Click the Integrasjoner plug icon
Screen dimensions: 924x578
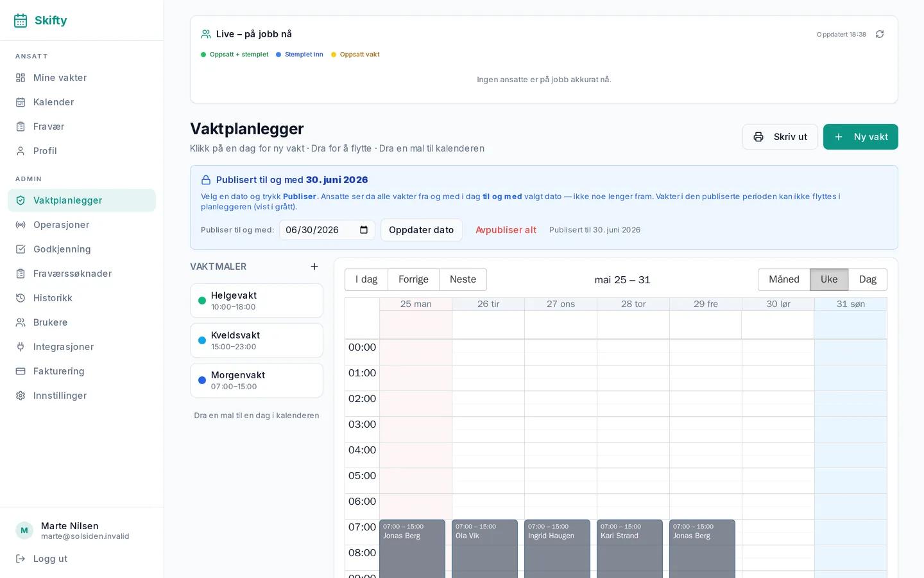21,347
